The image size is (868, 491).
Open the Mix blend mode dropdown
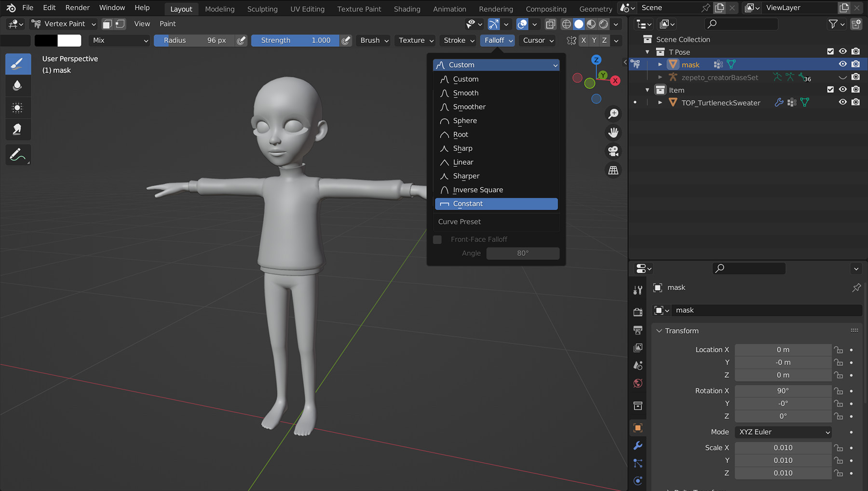(x=120, y=40)
